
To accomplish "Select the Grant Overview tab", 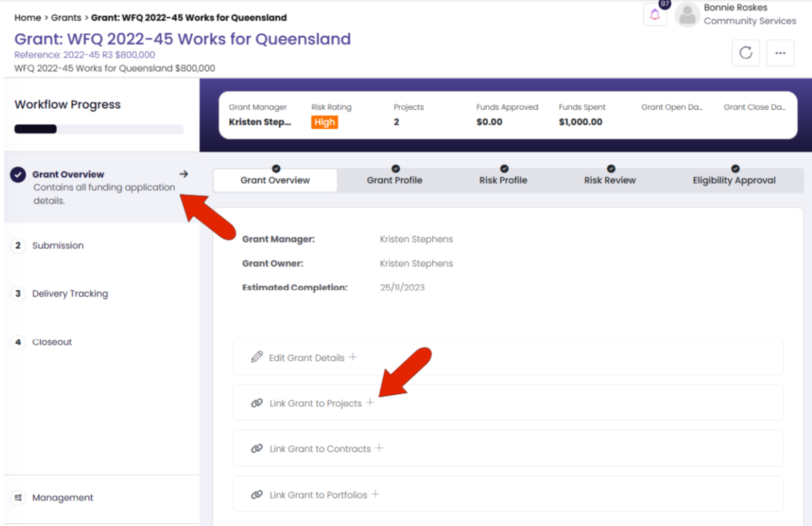I will [275, 180].
